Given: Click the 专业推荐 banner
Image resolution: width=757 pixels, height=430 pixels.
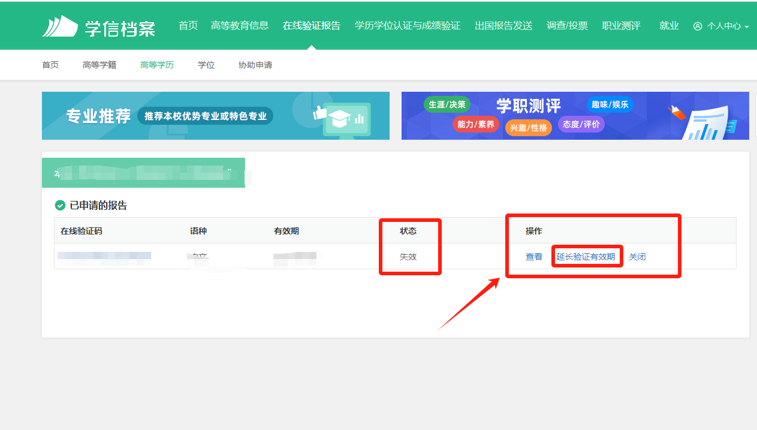Looking at the screenshot, I should coord(215,116).
